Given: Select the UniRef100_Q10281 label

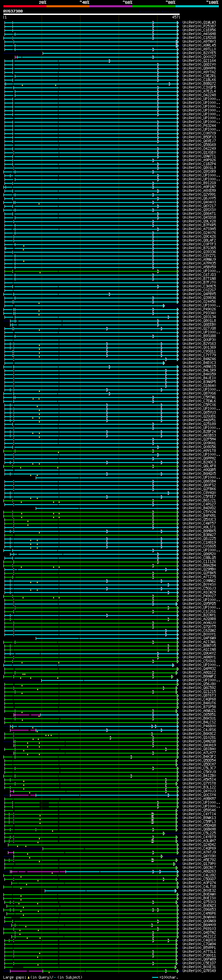Looking at the screenshot, I should click(x=199, y=737).
